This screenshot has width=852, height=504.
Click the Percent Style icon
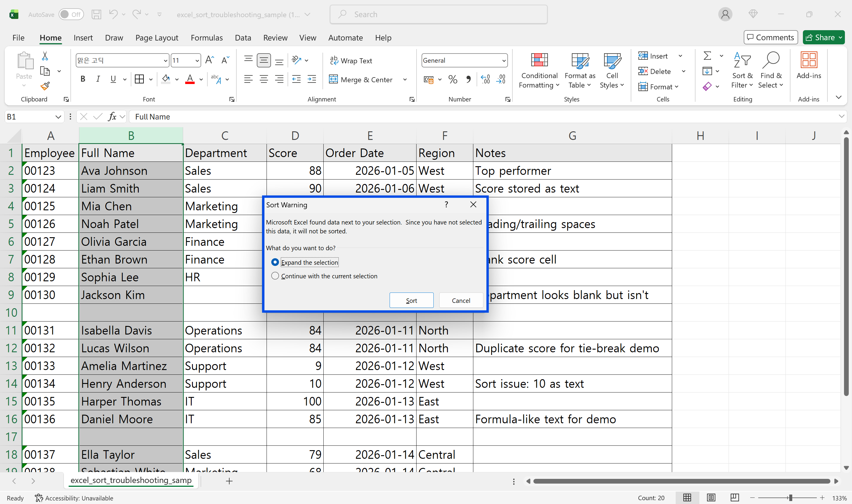click(x=452, y=80)
